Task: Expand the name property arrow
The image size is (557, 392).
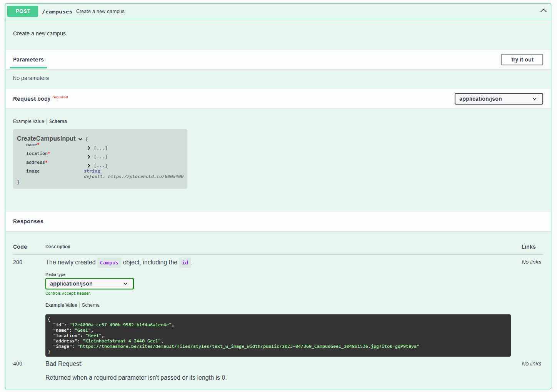Action: pyautogui.click(x=89, y=148)
